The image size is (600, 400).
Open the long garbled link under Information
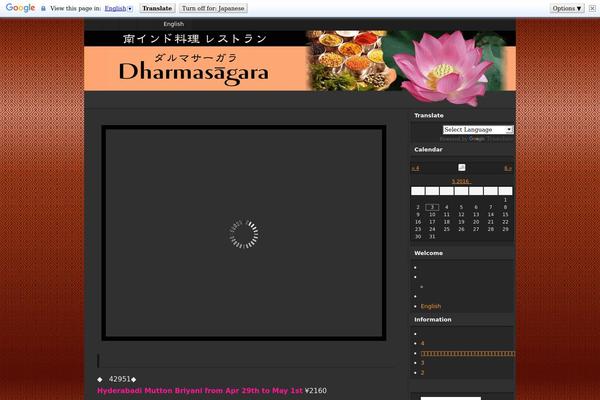click(x=468, y=353)
